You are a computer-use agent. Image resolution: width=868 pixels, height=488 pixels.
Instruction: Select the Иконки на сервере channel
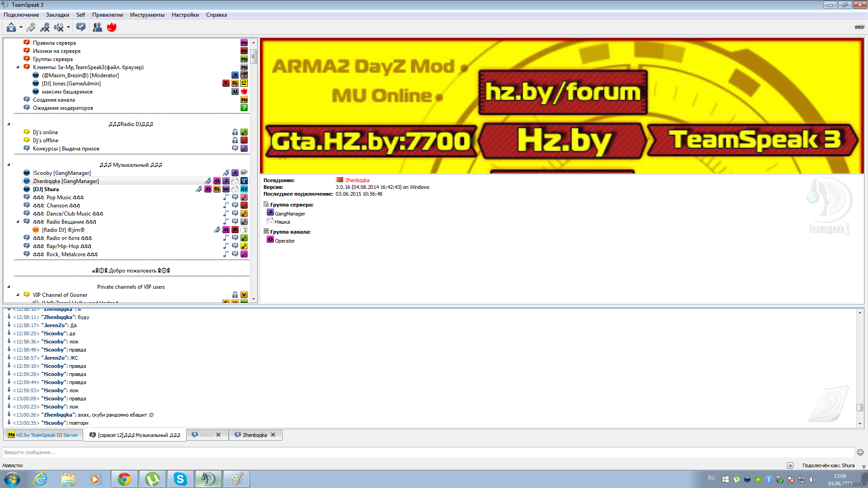click(x=57, y=51)
